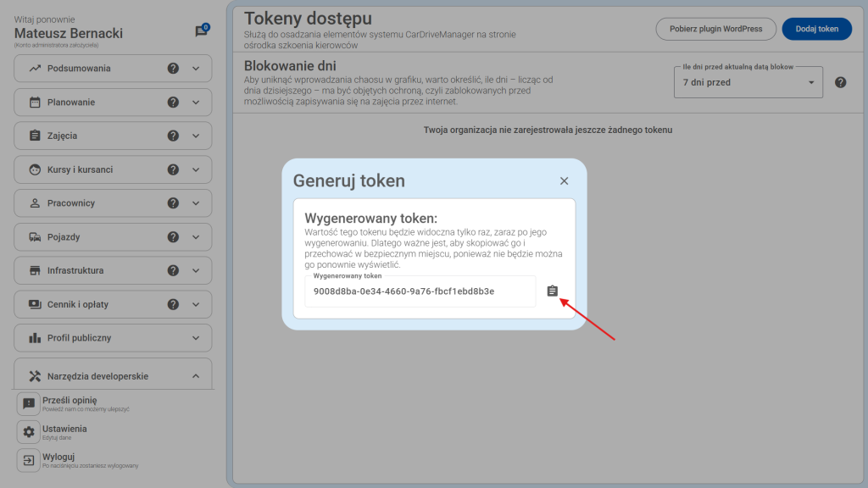The width and height of the screenshot is (868, 488).
Task: Click the Dodaj token button
Action: tap(816, 28)
